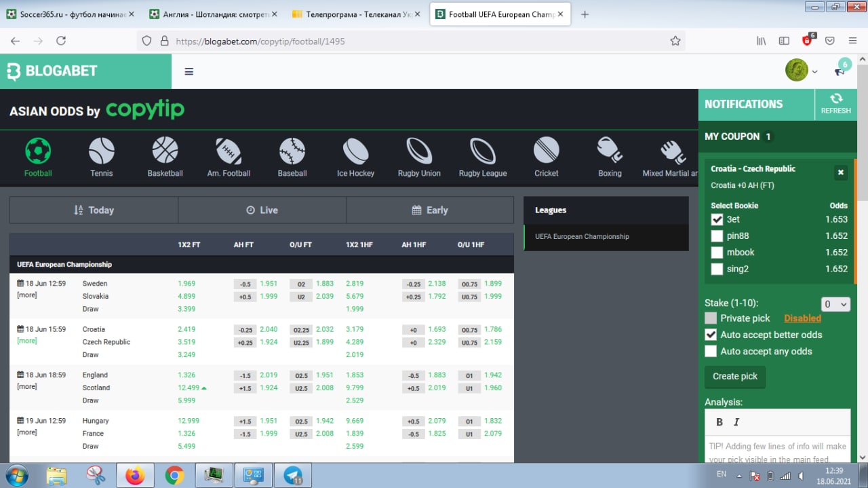This screenshot has height=488, width=868.
Task: Apply bold formatting in Analysis editor
Action: point(719,422)
